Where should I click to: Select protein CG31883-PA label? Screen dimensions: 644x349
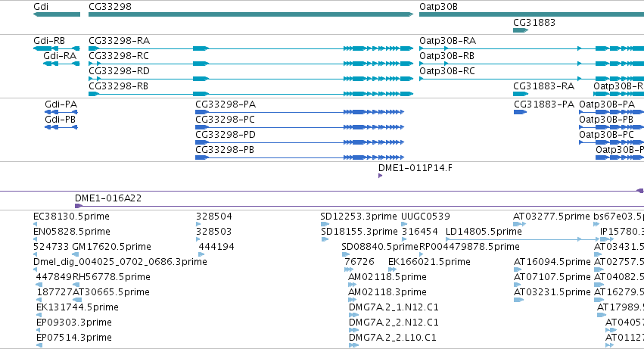coord(544,104)
